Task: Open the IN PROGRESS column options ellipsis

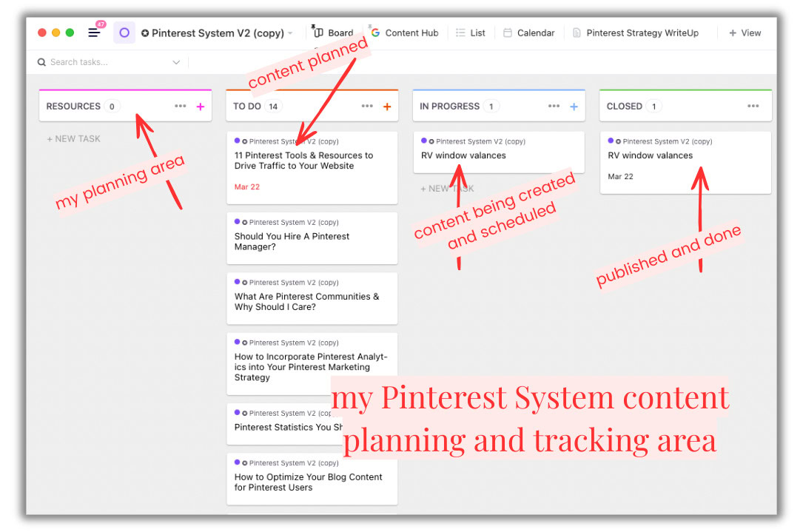Action: (554, 106)
